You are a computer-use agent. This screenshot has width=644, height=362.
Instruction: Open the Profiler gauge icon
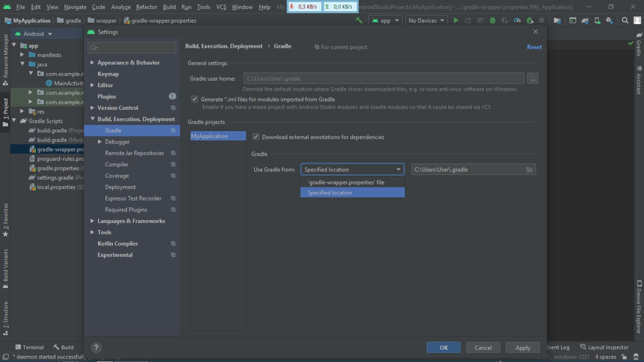coord(517,21)
